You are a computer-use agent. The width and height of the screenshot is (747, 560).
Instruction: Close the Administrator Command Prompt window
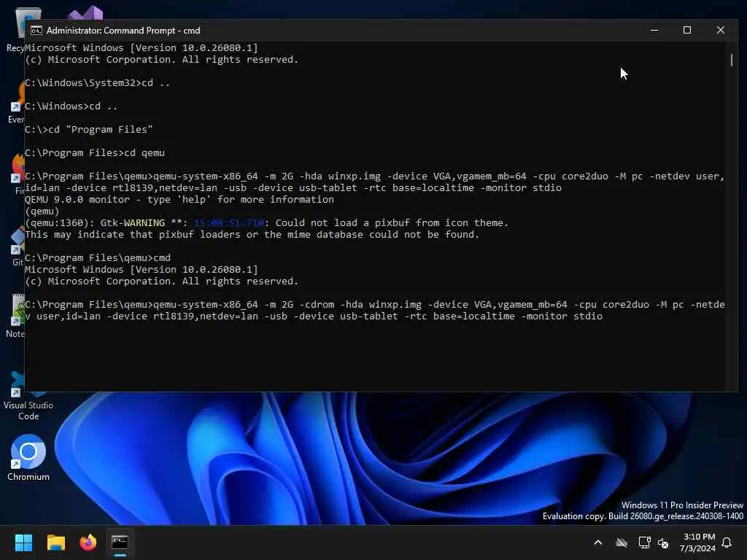pos(720,30)
